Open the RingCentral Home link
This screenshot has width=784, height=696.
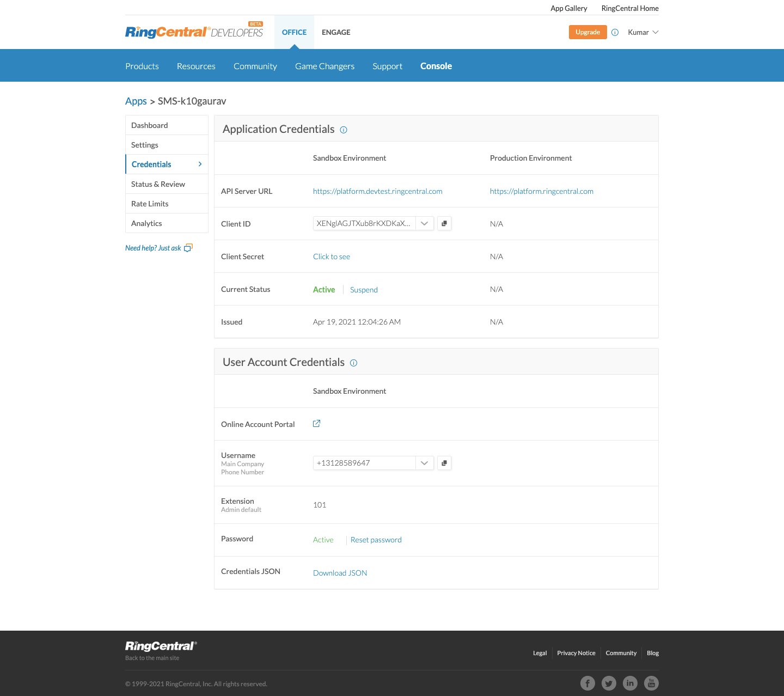pyautogui.click(x=630, y=8)
